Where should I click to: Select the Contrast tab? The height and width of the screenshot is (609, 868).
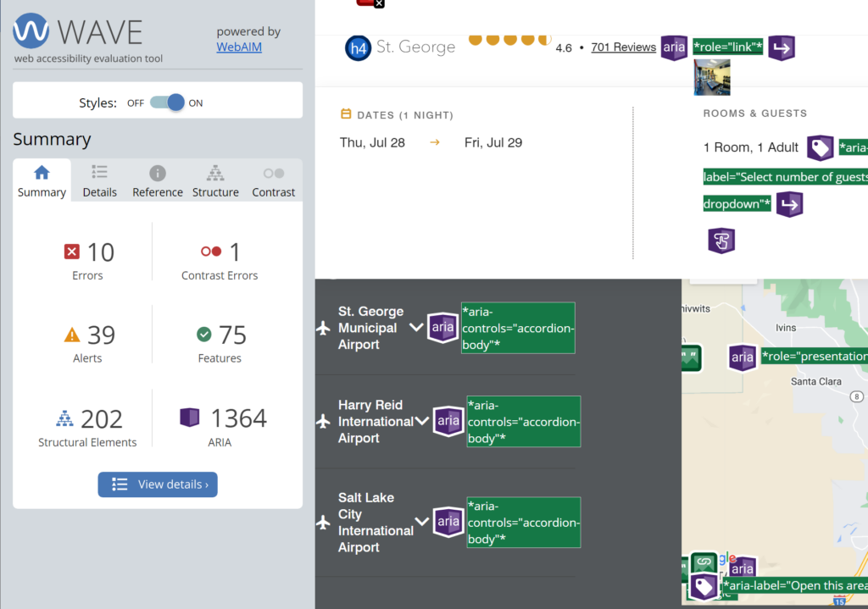(x=274, y=181)
